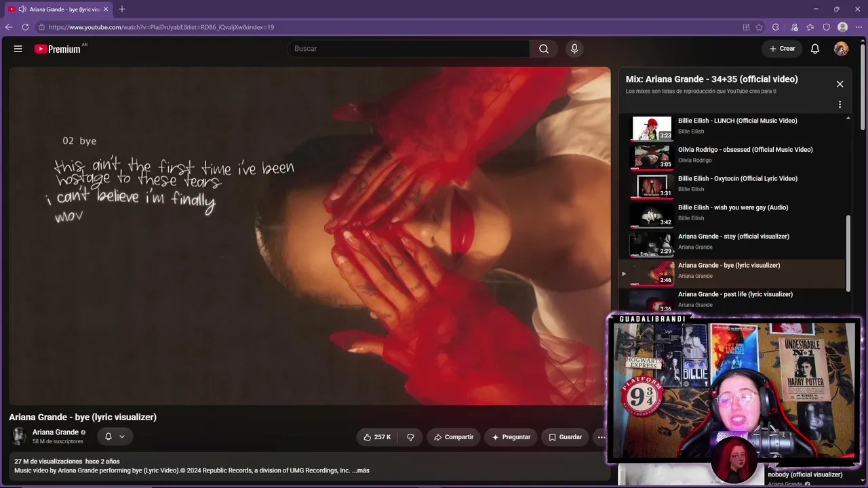The height and width of the screenshot is (488, 868).
Task: Open browser settings and more menu
Action: 859,27
